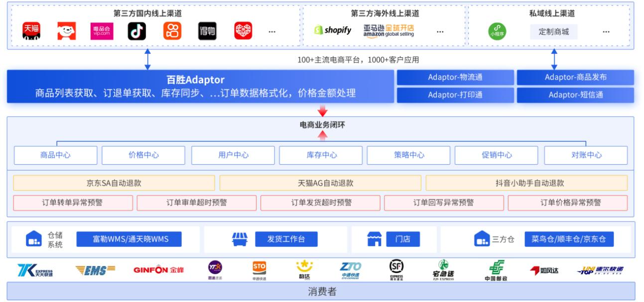Click the UNI TOP express logo
644x302 pixels.
(600, 270)
